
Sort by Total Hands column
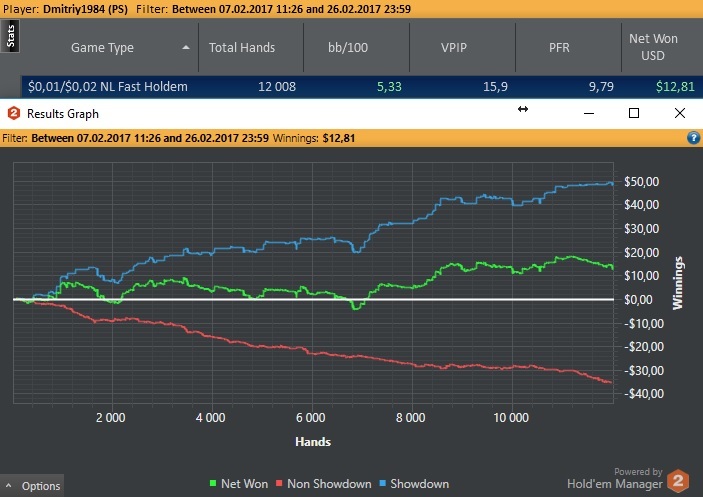click(242, 48)
